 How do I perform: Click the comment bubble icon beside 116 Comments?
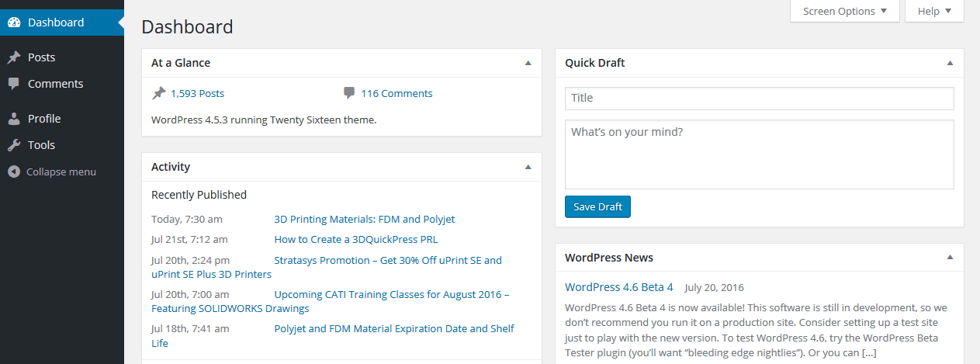pyautogui.click(x=349, y=93)
